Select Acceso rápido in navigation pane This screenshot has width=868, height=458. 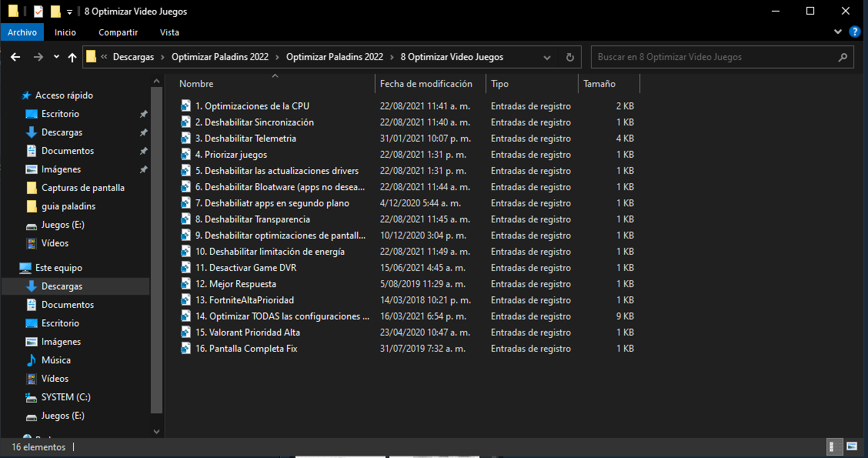[64, 95]
